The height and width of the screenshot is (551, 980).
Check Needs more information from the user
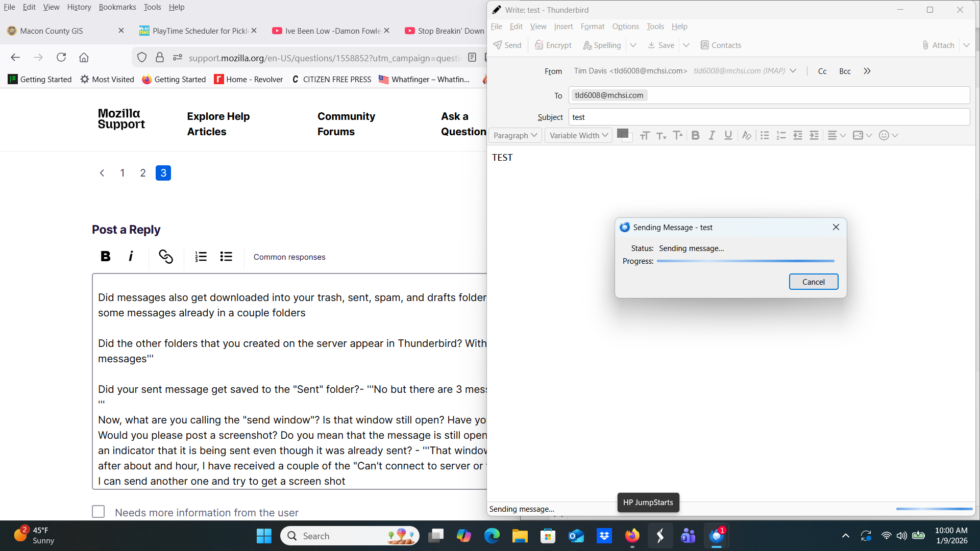[x=99, y=512]
